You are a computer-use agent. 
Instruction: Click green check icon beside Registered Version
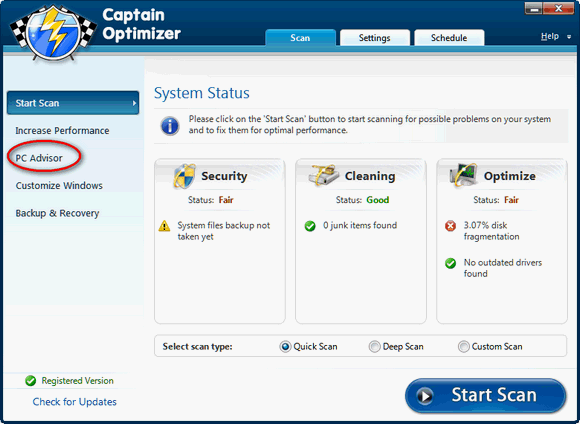[x=30, y=381]
